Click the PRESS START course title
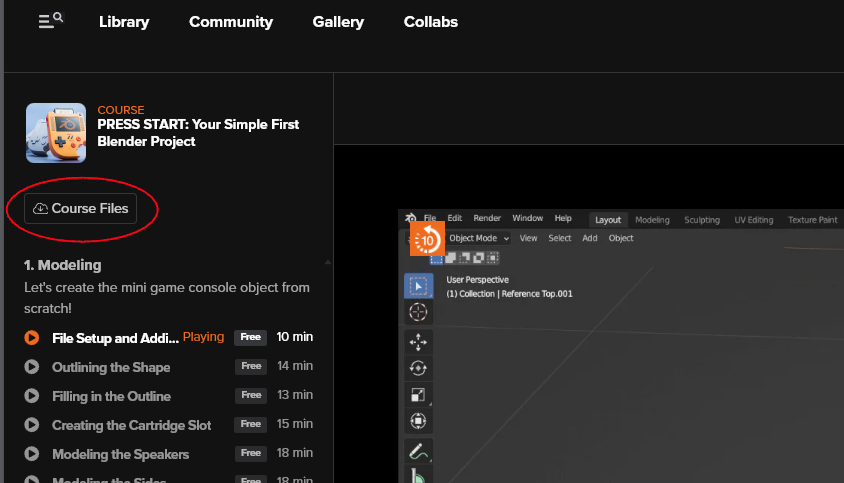 coord(198,133)
